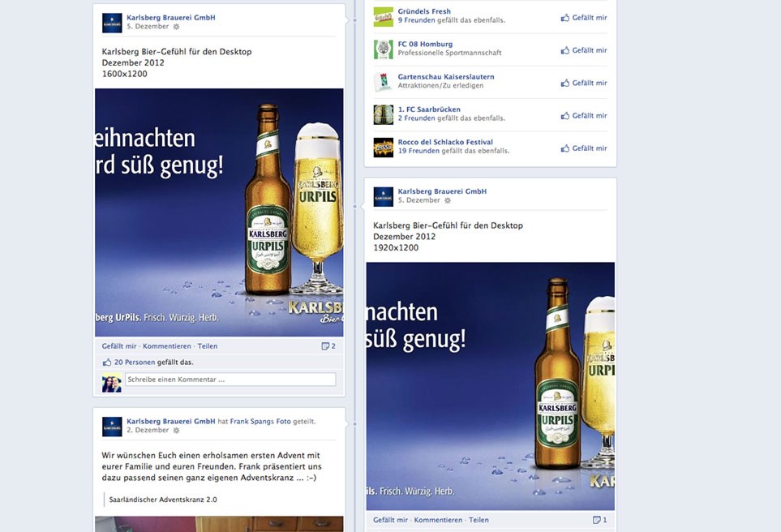The height and width of the screenshot is (532, 781).
Task: Click the Schreibe einen Kommentar field
Action: click(x=230, y=380)
